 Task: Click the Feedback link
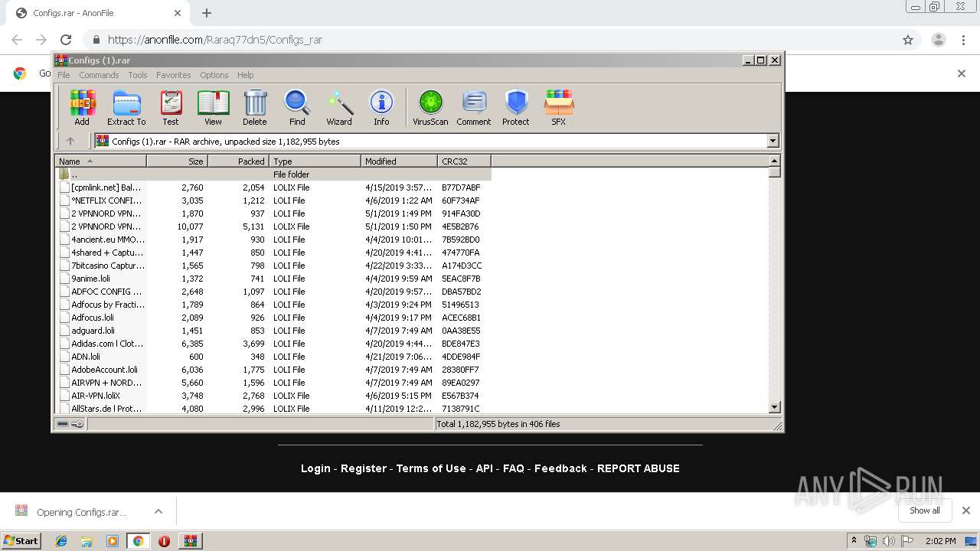(560, 468)
